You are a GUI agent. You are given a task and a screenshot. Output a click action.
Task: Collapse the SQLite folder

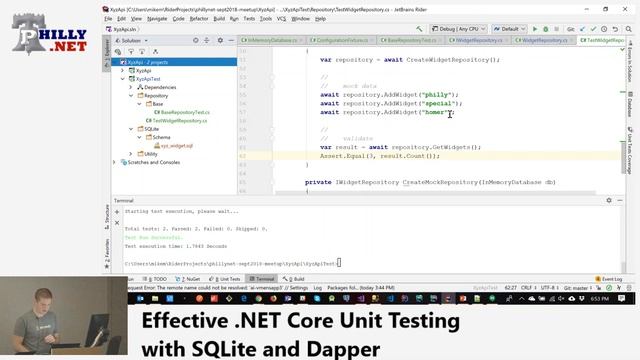pos(131,129)
